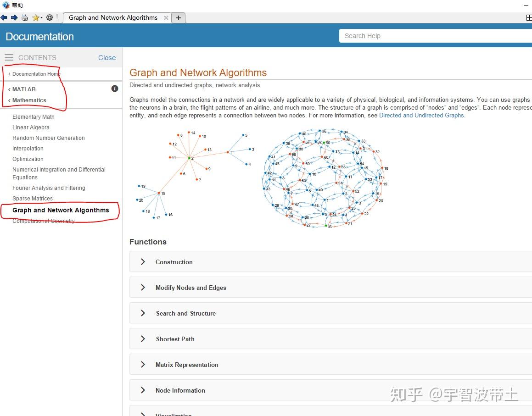Open Random Number Generation topic
This screenshot has height=416, width=532.
pyautogui.click(x=49, y=138)
